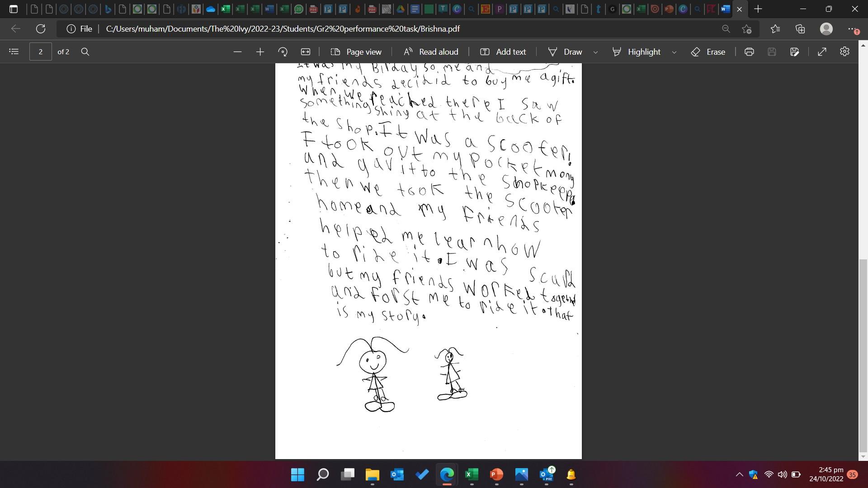Click the page number input field
The width and height of the screenshot is (868, 488).
pos(40,52)
